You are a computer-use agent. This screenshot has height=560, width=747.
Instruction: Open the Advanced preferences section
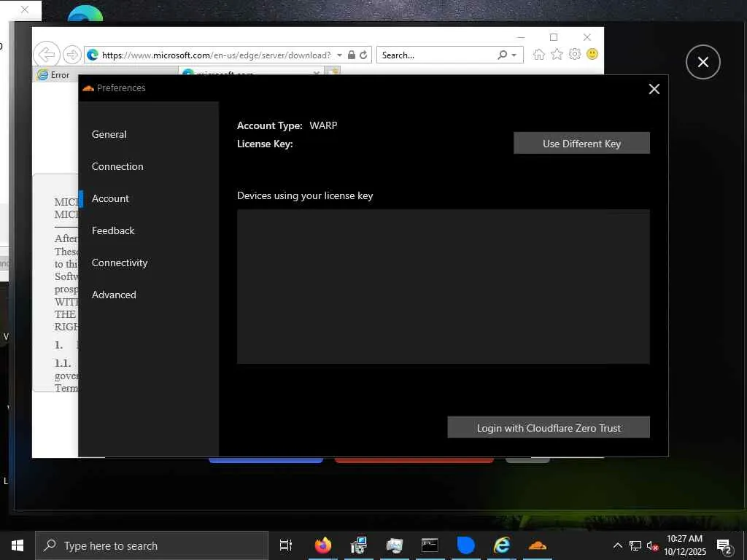tap(114, 295)
